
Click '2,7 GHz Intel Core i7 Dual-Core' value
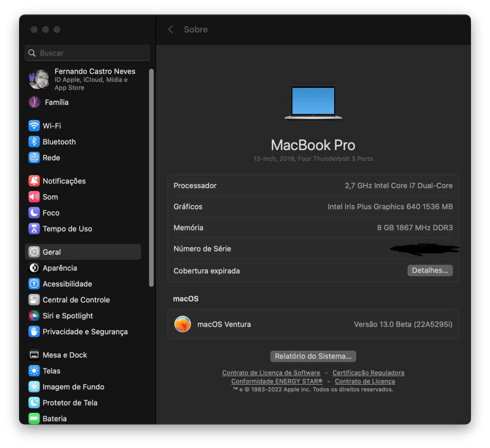(399, 186)
